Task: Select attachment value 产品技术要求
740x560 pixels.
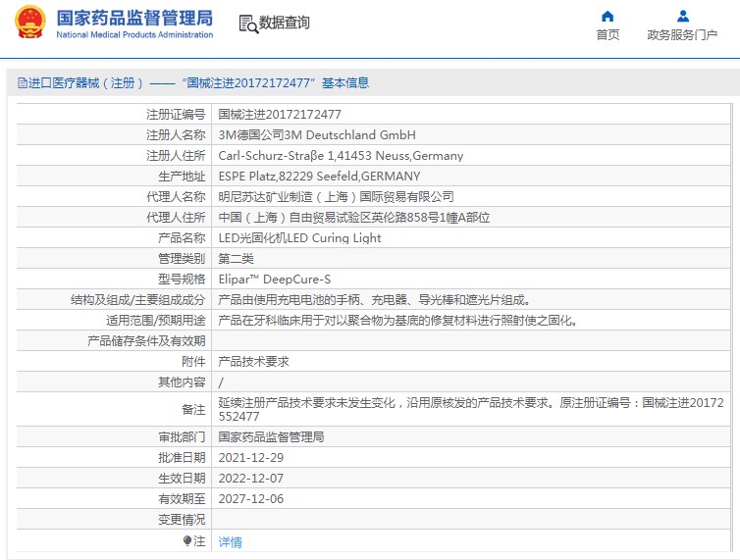Action: (253, 362)
